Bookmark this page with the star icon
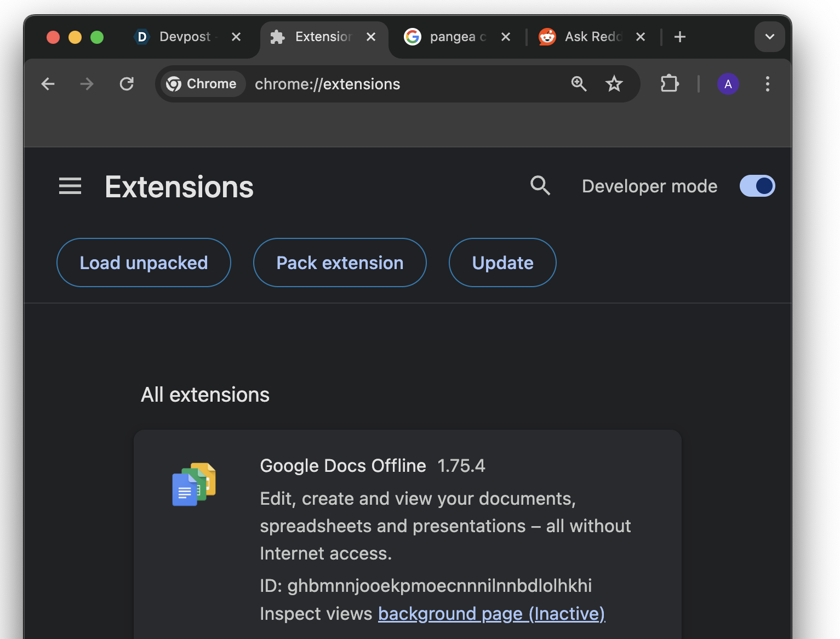This screenshot has height=639, width=840. tap(614, 84)
